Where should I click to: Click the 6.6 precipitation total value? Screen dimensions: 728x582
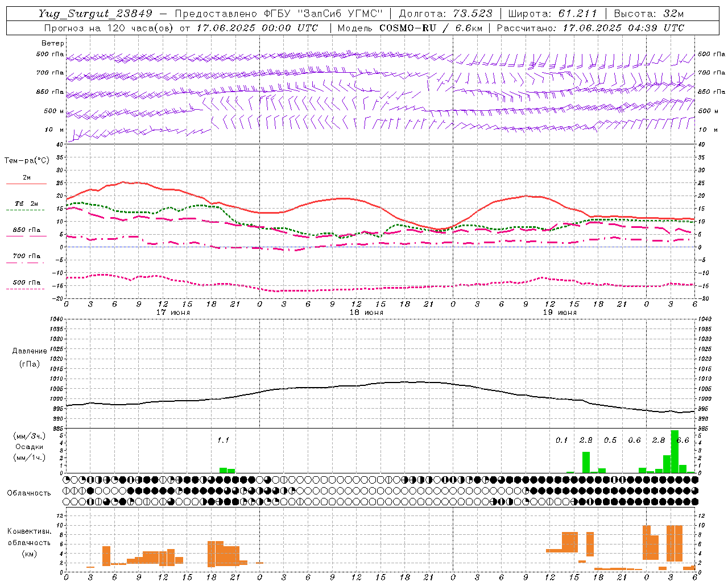click(x=684, y=440)
